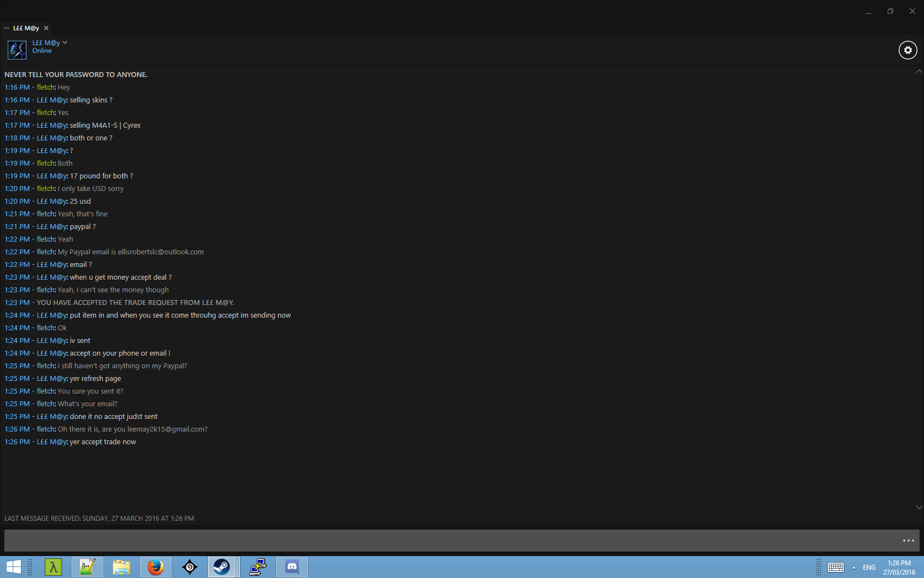Open the Windows Start menu

point(13,567)
